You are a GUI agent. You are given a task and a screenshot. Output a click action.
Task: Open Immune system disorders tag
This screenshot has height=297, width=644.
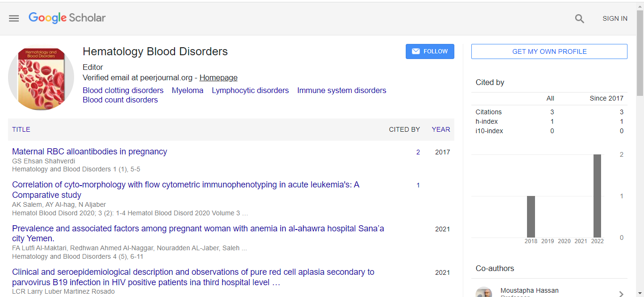coord(342,91)
